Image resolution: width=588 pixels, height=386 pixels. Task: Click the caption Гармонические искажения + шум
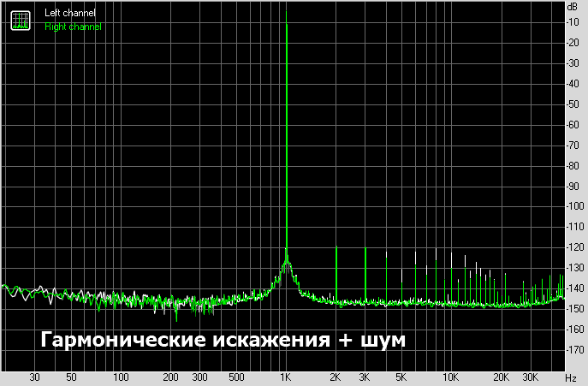[223, 340]
